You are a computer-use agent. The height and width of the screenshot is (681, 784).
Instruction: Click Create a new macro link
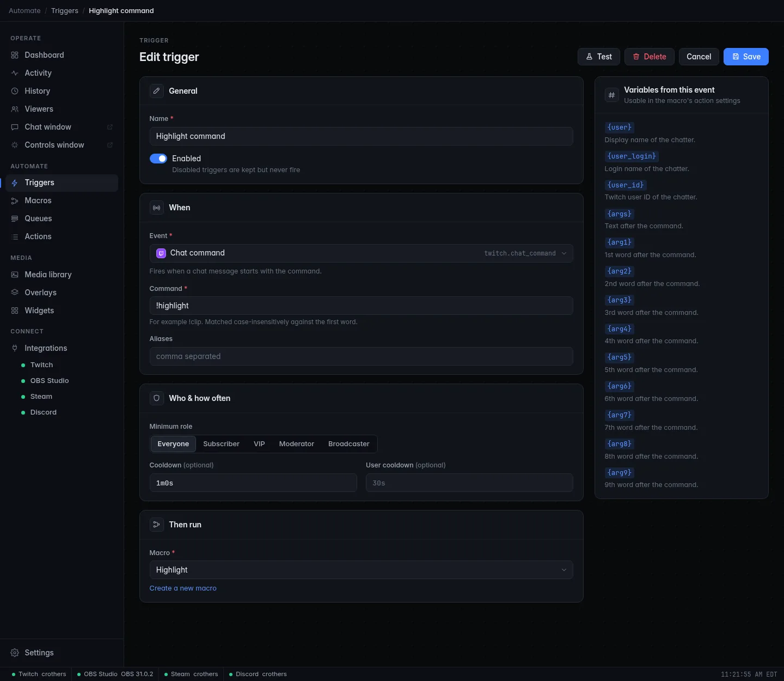(183, 588)
